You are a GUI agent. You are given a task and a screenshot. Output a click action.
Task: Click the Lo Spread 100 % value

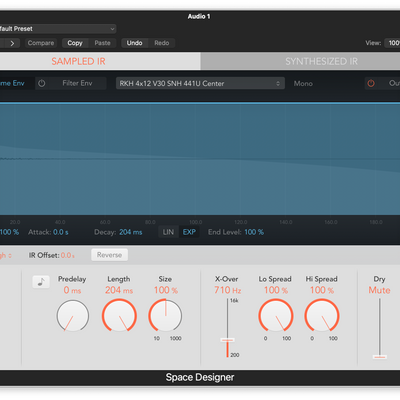(276, 290)
